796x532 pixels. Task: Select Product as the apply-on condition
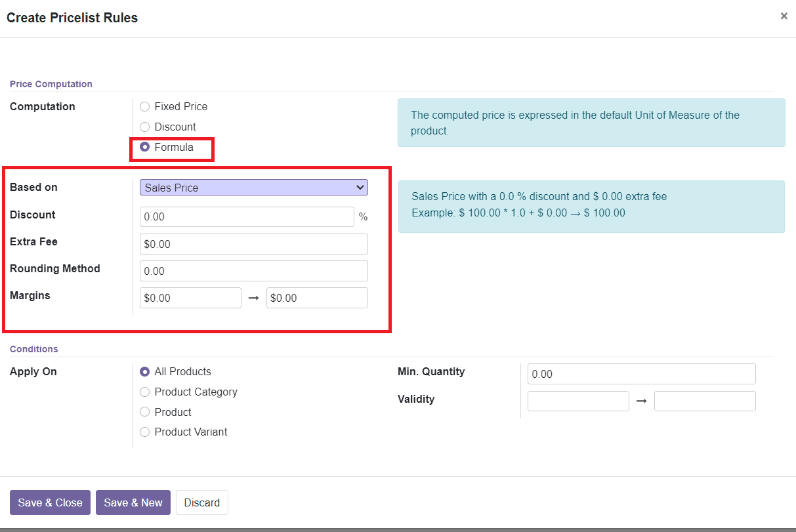pos(144,412)
